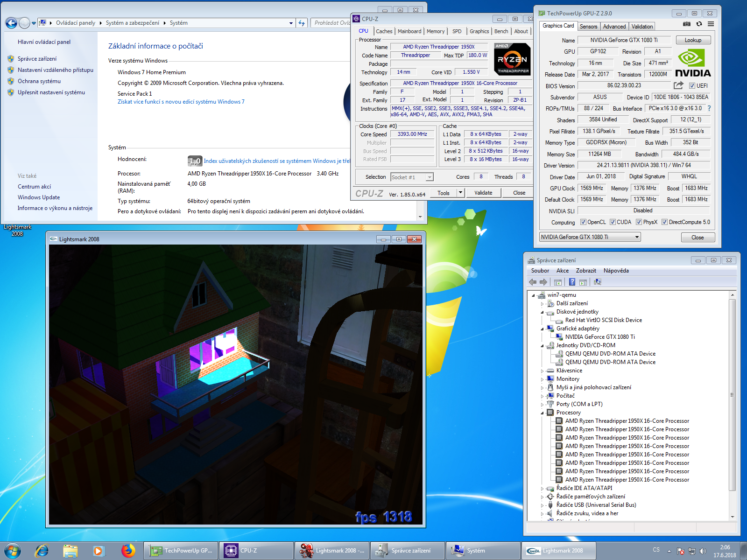
Task: Open the Nápověda menu in Device Manager
Action: [x=616, y=271]
